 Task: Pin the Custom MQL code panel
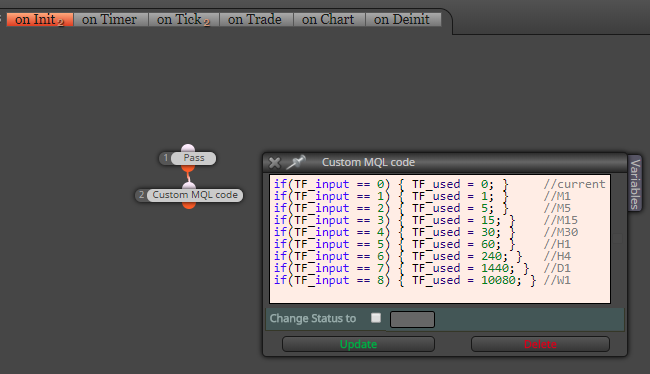(x=296, y=162)
